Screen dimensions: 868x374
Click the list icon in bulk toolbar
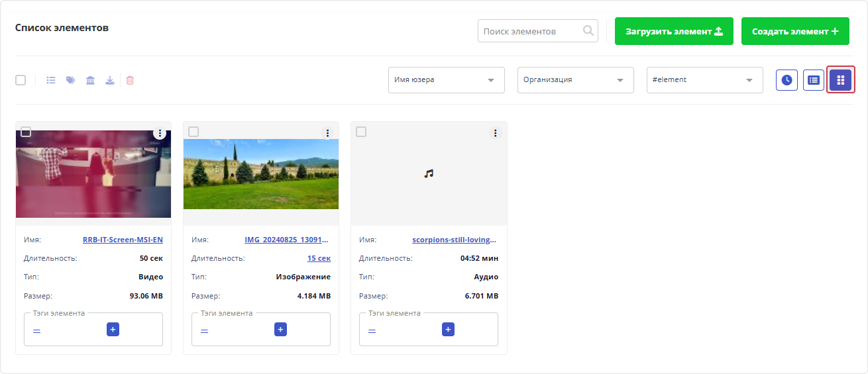50,80
